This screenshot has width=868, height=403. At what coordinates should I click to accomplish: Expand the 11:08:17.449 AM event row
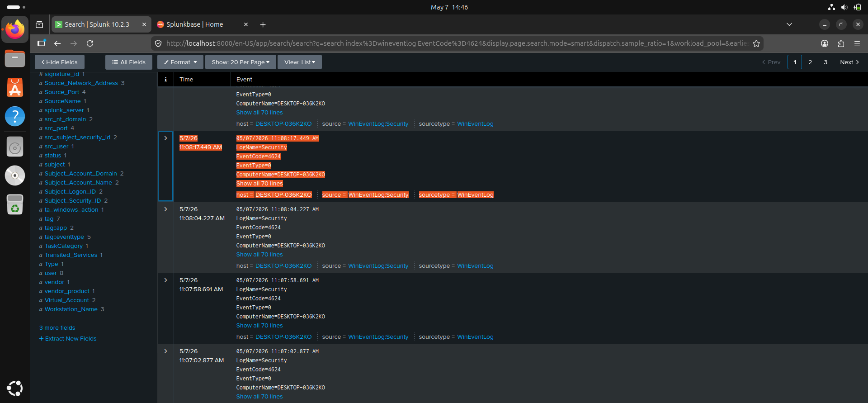tap(165, 138)
